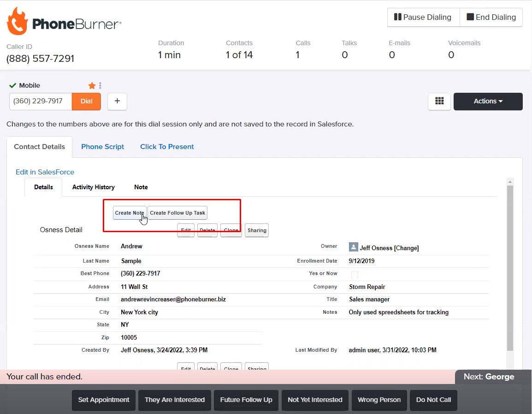Click the Change owner link
This screenshot has width=532, height=414.
point(407,248)
